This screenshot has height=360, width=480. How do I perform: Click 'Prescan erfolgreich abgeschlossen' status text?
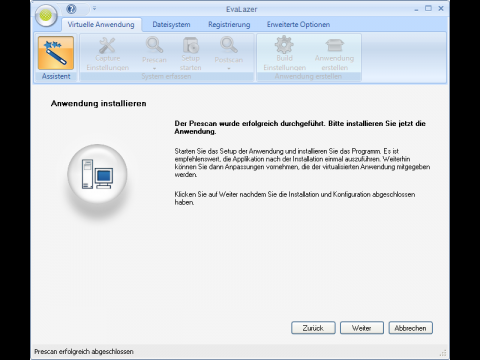pyautogui.click(x=84, y=351)
